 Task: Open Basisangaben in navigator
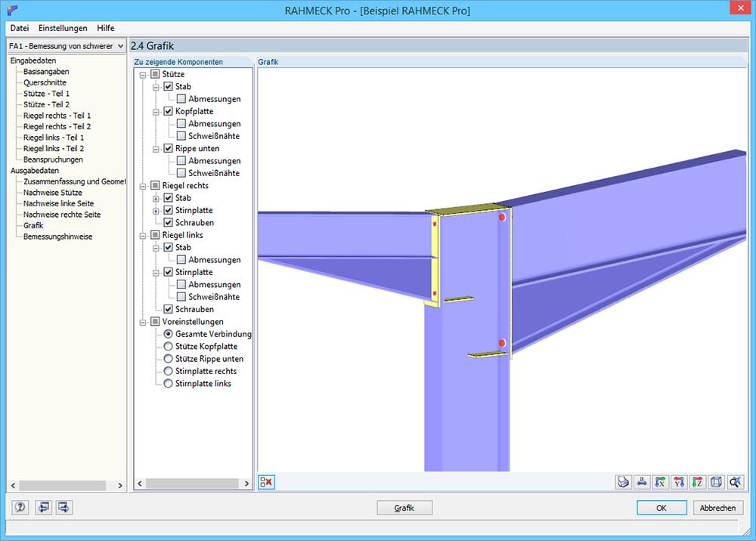tap(46, 71)
